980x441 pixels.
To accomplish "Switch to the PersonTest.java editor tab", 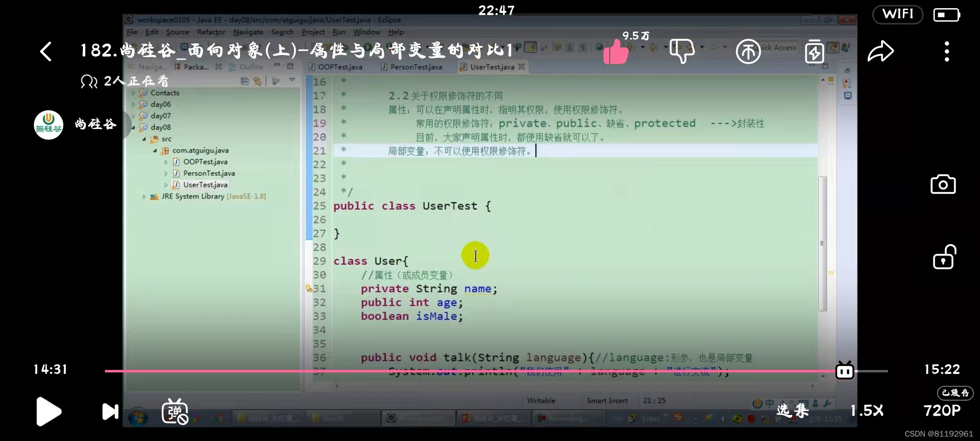I will [x=412, y=67].
